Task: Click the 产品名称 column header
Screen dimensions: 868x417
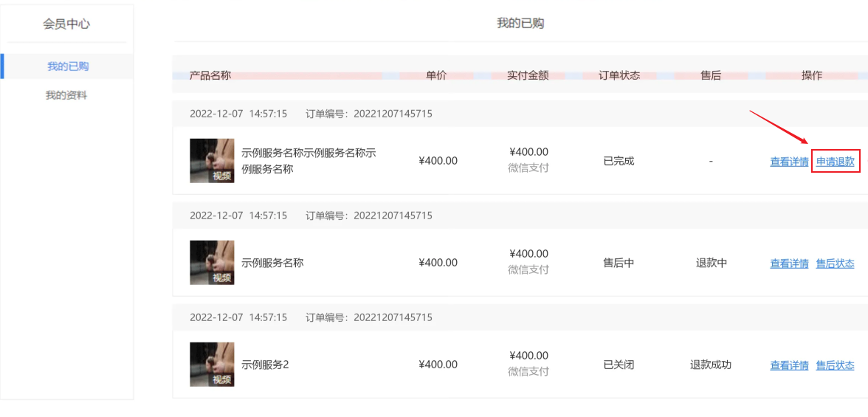Action: (210, 76)
